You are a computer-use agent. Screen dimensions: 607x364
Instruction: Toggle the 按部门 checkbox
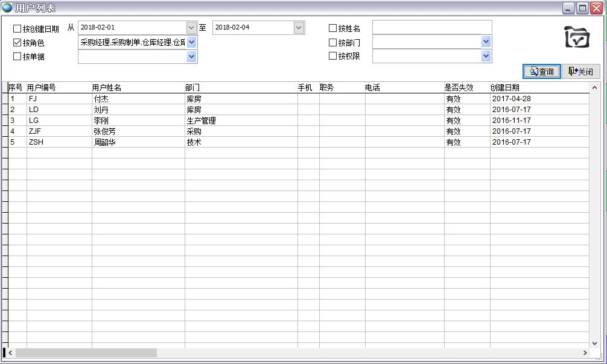pyautogui.click(x=332, y=43)
